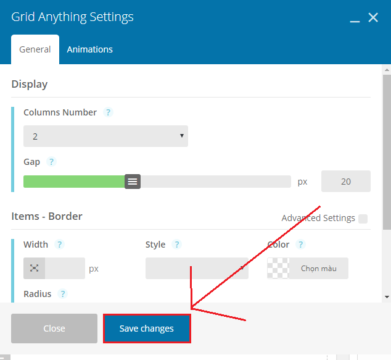Enable the Advanced Settings checkbox

pyautogui.click(x=363, y=219)
